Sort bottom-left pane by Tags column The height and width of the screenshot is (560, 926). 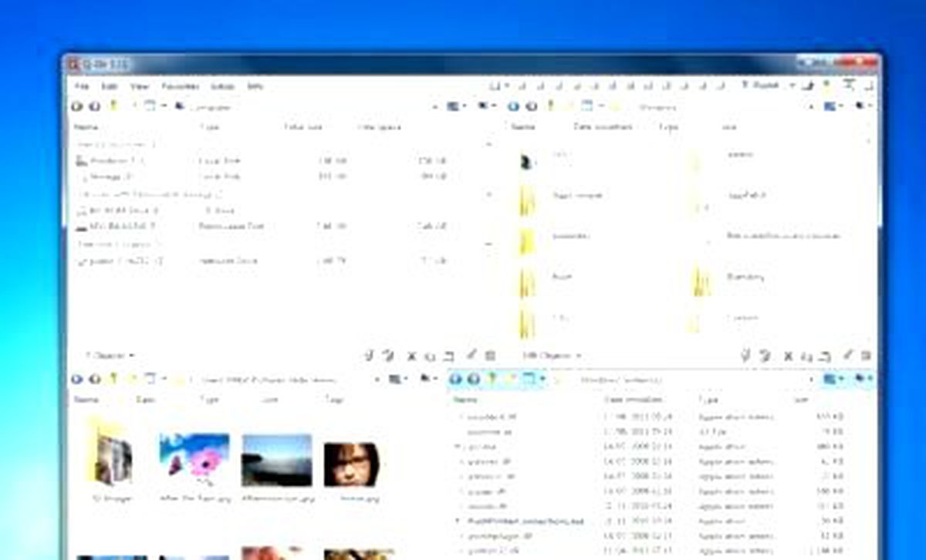click(334, 400)
